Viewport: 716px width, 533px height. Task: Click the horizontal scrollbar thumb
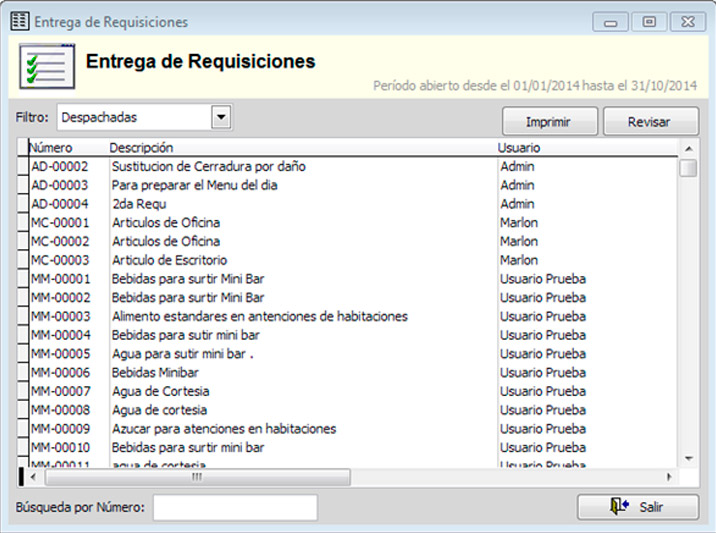(195, 477)
